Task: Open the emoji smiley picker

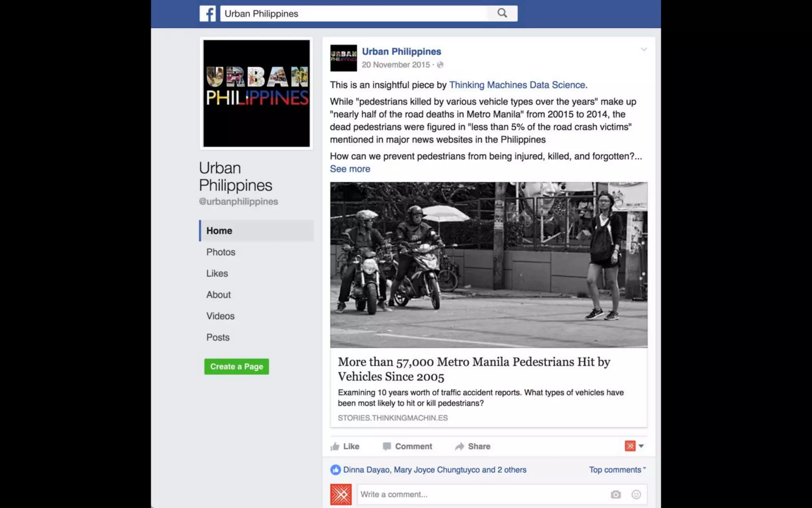Action: [x=636, y=495]
